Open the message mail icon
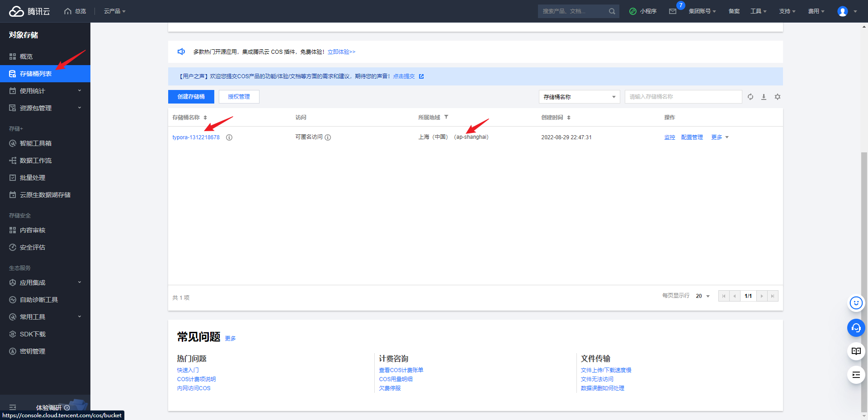 [x=673, y=11]
